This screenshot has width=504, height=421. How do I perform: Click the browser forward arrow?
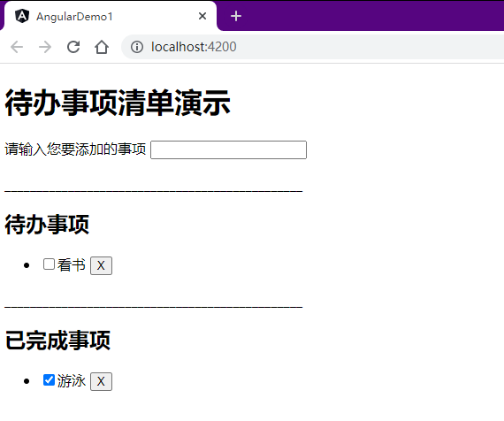pyautogui.click(x=45, y=47)
